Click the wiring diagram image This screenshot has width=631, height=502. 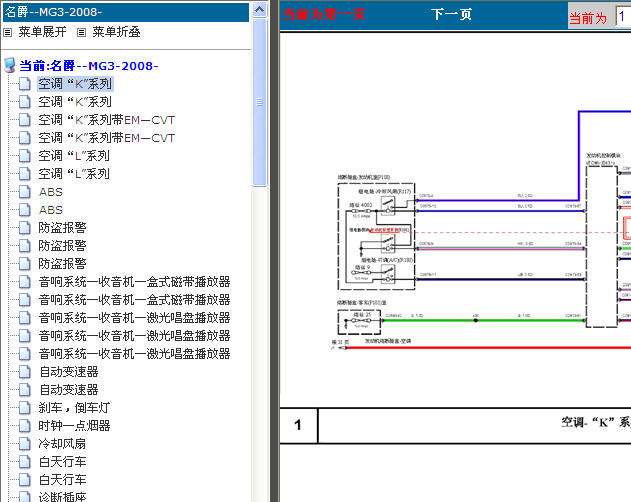point(455,240)
